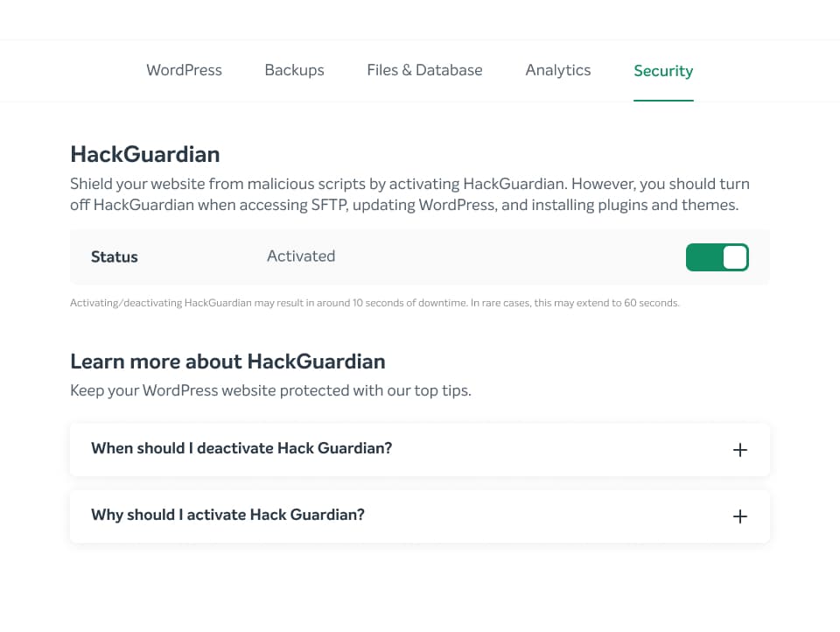840x632 pixels.
Task: Open the 'Why should I activate Hack Guardian?' accordion
Action: coord(227,516)
